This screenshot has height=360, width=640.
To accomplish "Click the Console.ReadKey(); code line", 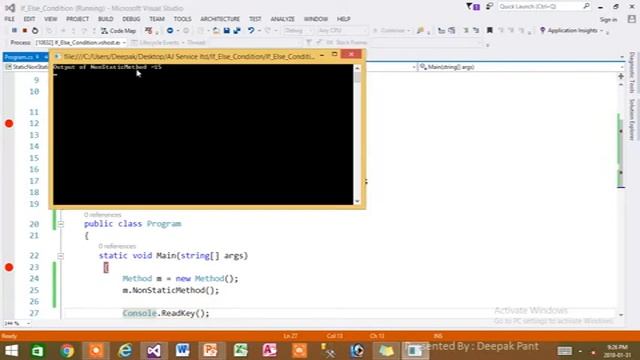I will pos(166,313).
